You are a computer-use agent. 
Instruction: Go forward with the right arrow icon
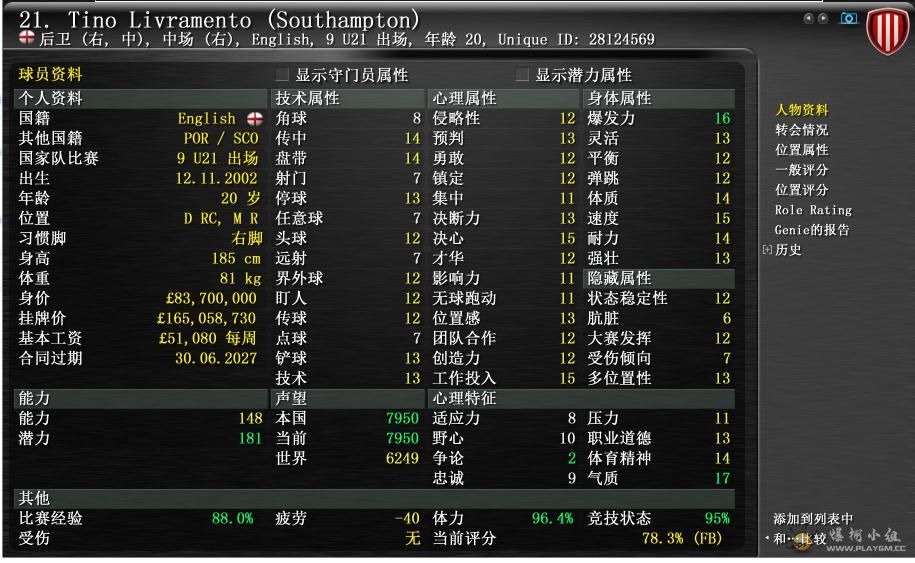click(x=823, y=18)
